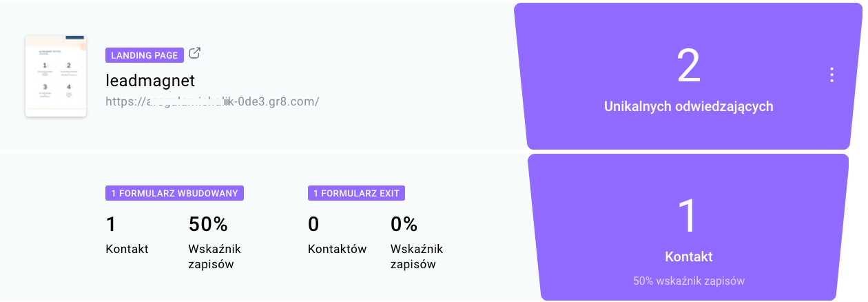
Task: Select the 1 FORMULARZ WBUDOWANY label
Action: 174,193
